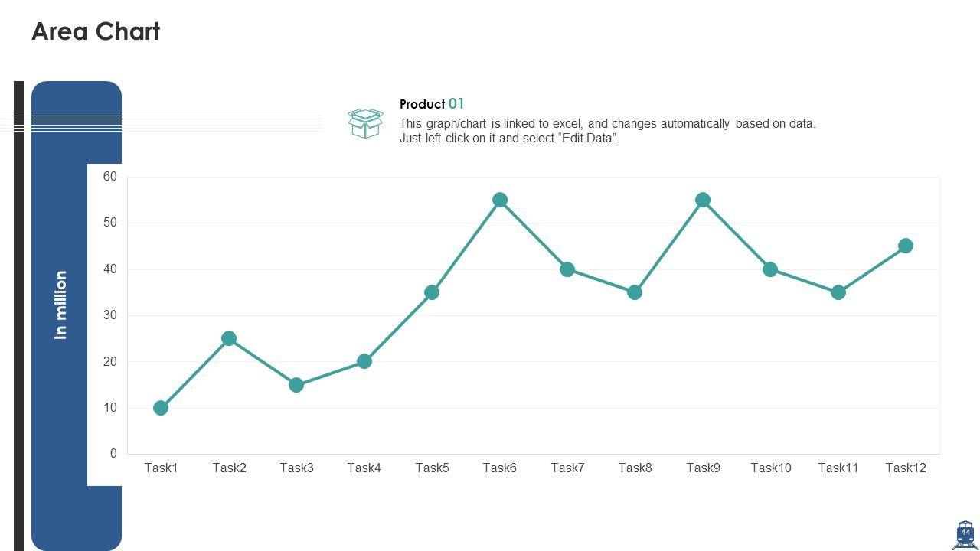This screenshot has height=551, width=980.
Task: Click the Task3 data point marker
Action: click(296, 385)
